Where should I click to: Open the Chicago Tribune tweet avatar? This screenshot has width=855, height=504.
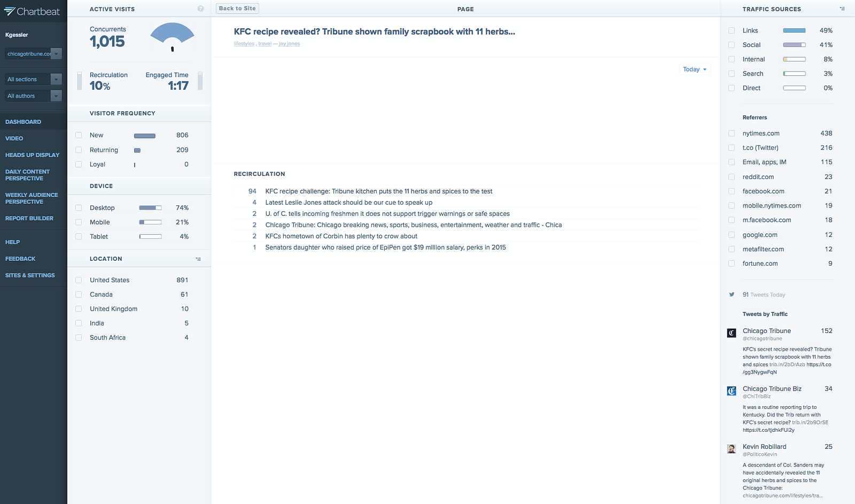coord(732,333)
